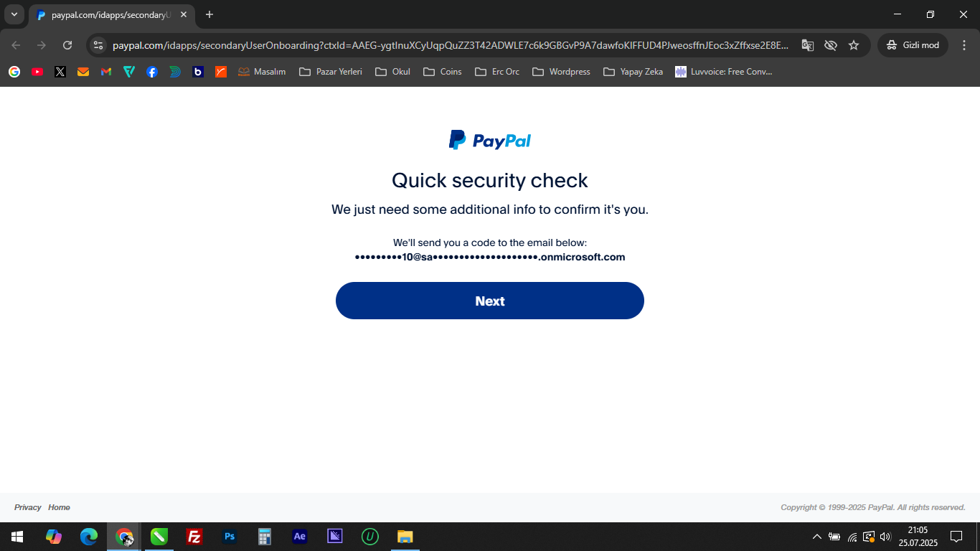This screenshot has width=980, height=551.
Task: Click the address bar URL field
Action: 451,45
